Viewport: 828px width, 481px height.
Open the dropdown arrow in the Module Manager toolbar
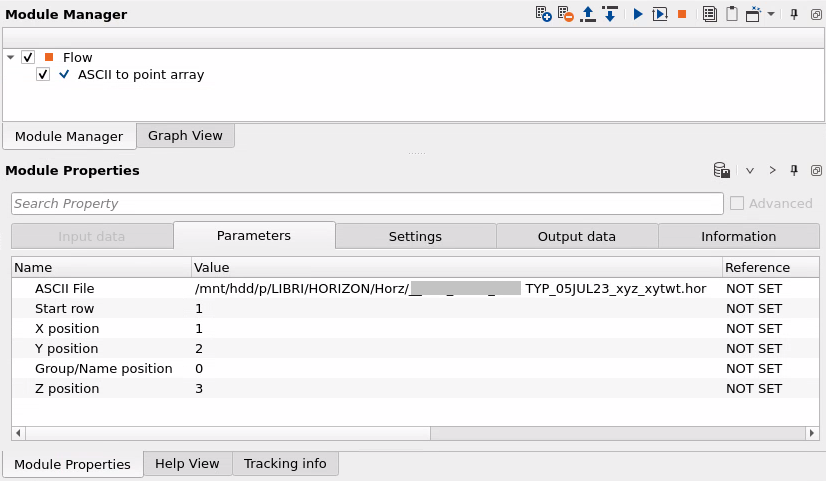772,14
